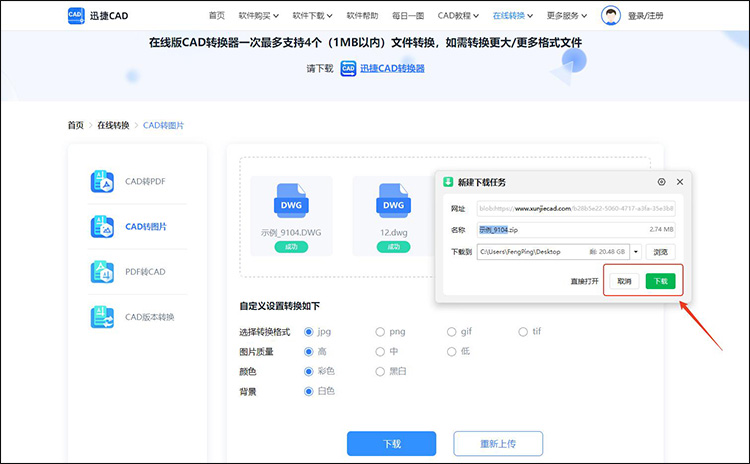
Task: Click the CAD转PDF sidebar icon
Action: [102, 181]
